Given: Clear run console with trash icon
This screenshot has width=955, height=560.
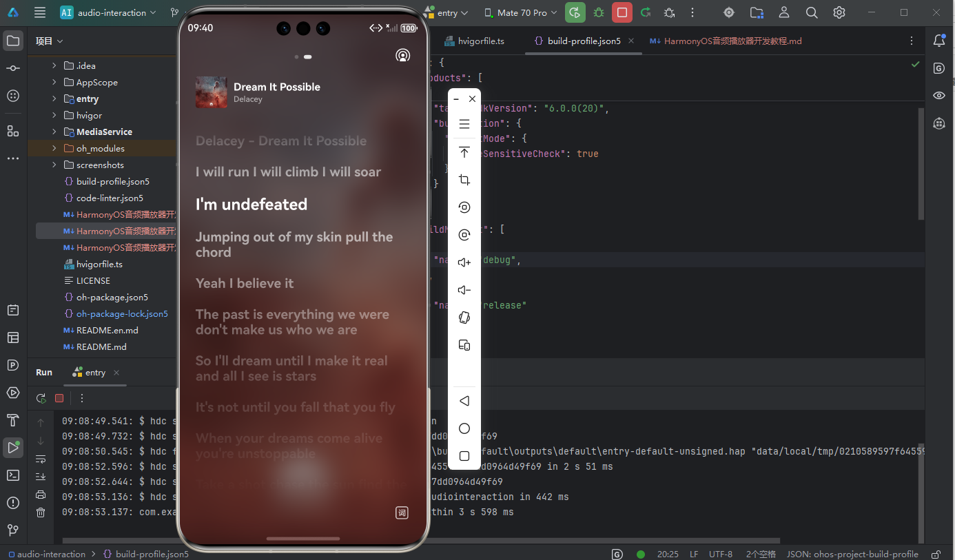Looking at the screenshot, I should click(41, 512).
